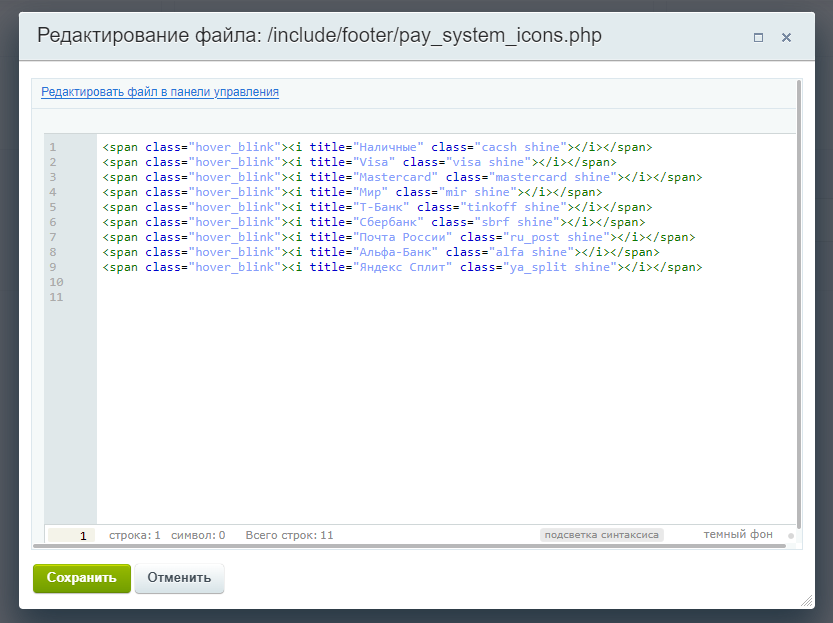
Task: Click the dialog's vertical scrollbar
Action: click(798, 300)
